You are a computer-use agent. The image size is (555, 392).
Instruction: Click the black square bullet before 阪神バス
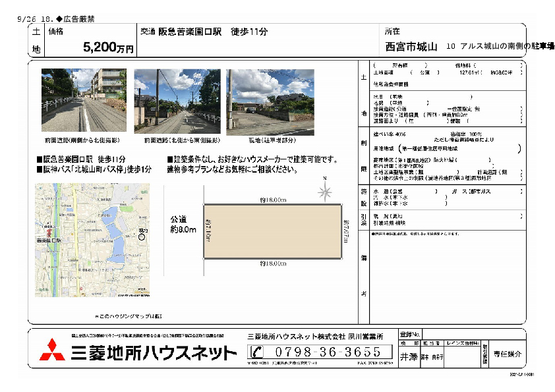pos(39,169)
